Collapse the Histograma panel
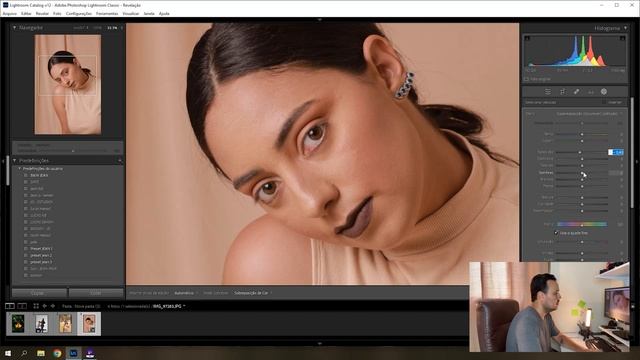The image size is (640, 360). [x=625, y=28]
